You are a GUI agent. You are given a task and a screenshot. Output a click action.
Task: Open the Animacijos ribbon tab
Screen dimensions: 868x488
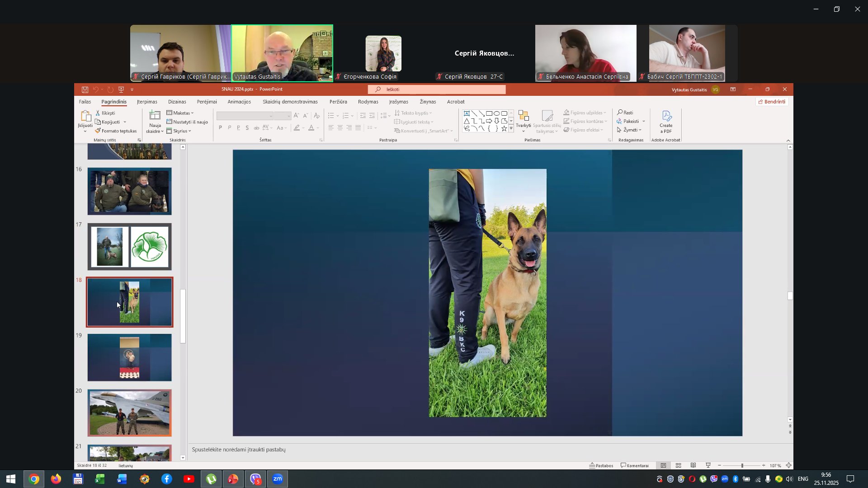[x=239, y=102]
